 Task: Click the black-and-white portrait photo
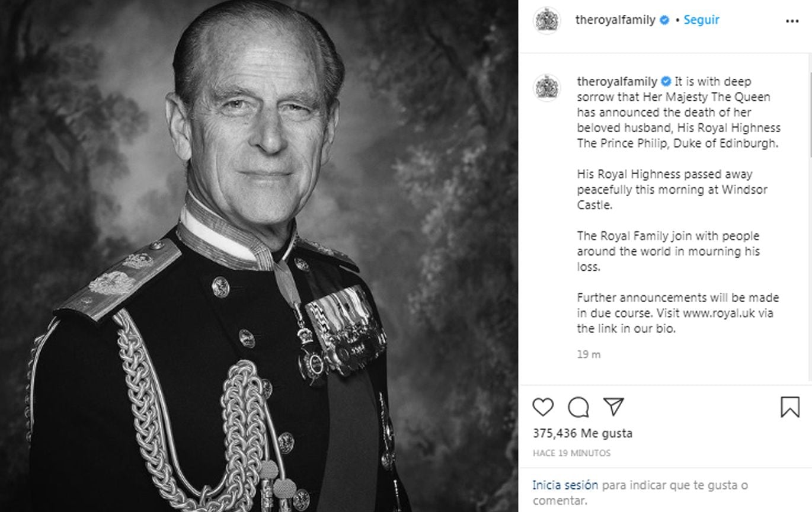tap(259, 256)
